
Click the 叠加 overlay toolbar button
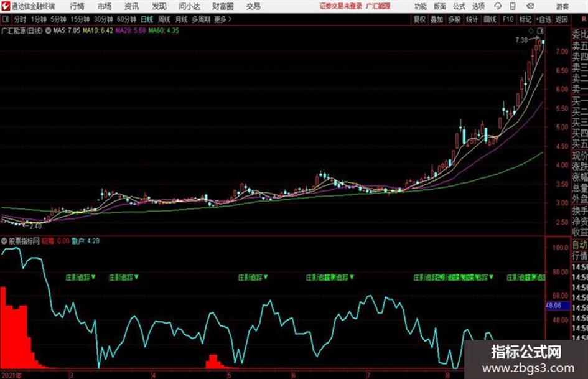tap(437, 19)
